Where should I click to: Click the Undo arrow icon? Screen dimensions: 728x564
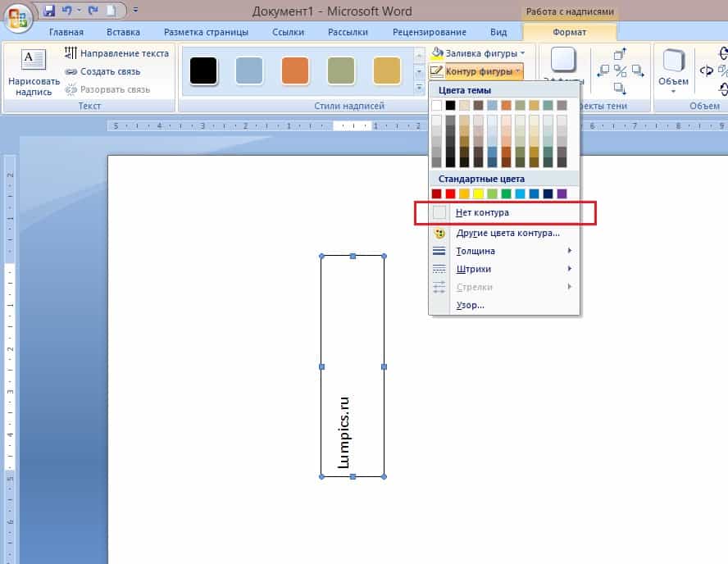[x=66, y=11]
